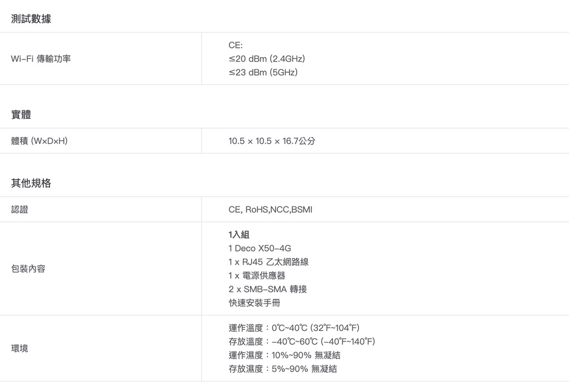Click the 1 Deco X50-4G line
This screenshot has height=392, width=569.
point(259,248)
